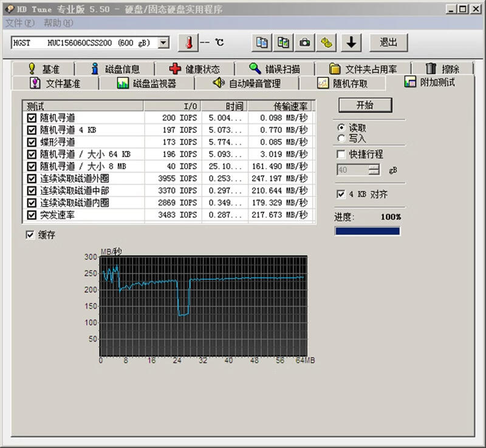
Task: Toggle the 连续读取磁道中部 checkbox
Action: [x=32, y=191]
